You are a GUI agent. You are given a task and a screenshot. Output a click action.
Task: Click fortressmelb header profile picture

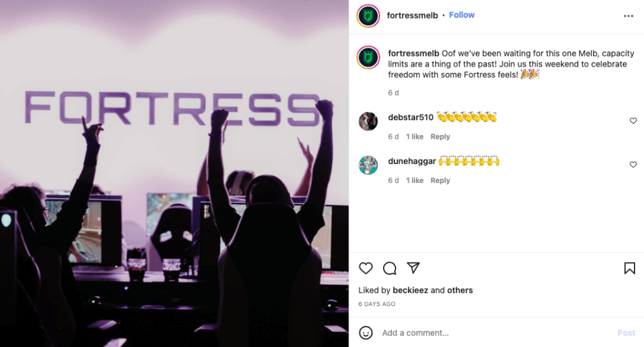[368, 16]
